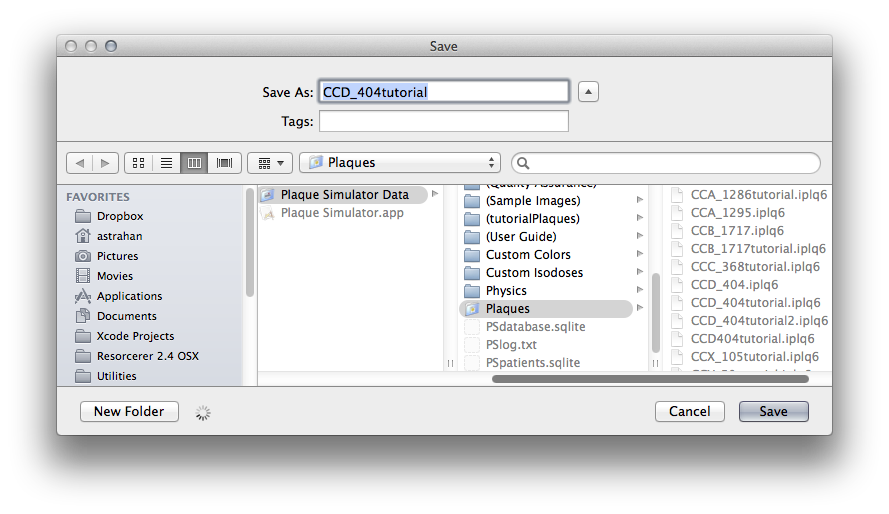The height and width of the screenshot is (514, 889).
Task: Create a New Folder
Action: coord(129,411)
